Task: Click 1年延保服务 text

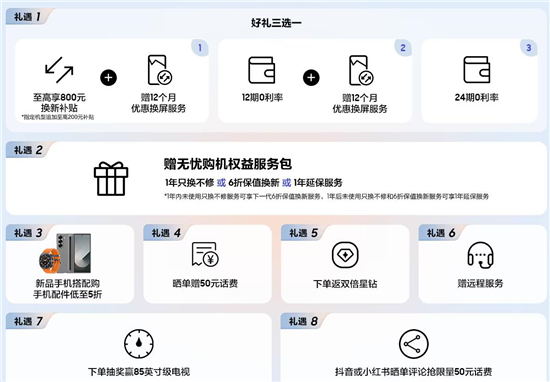Action: pos(318,183)
